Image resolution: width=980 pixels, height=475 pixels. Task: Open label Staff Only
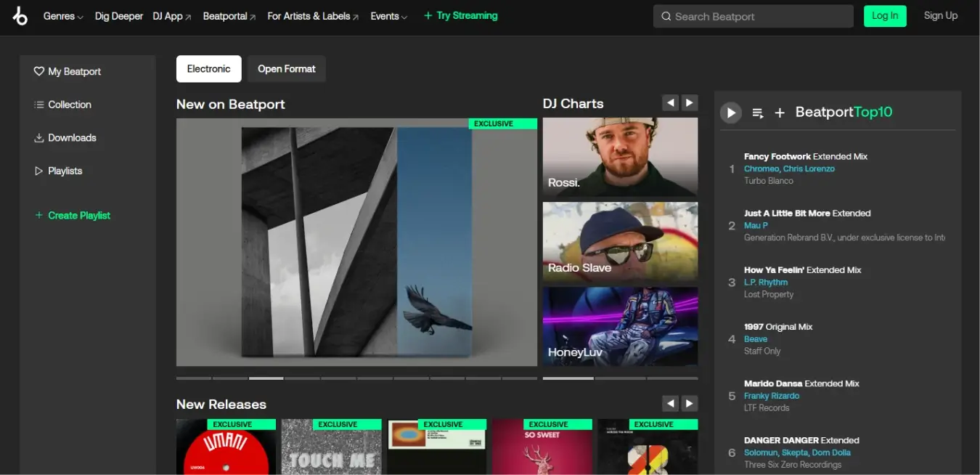tap(762, 351)
